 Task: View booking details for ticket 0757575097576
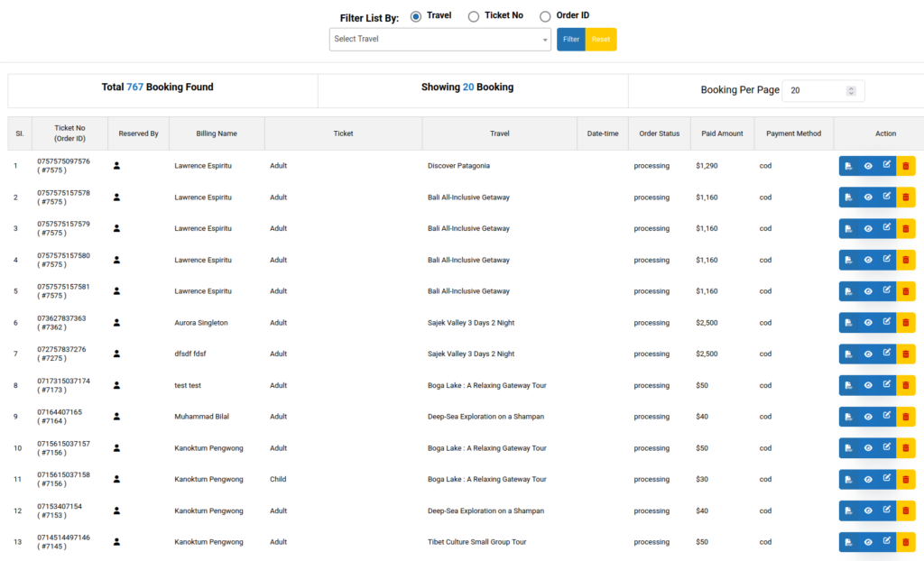(x=868, y=166)
